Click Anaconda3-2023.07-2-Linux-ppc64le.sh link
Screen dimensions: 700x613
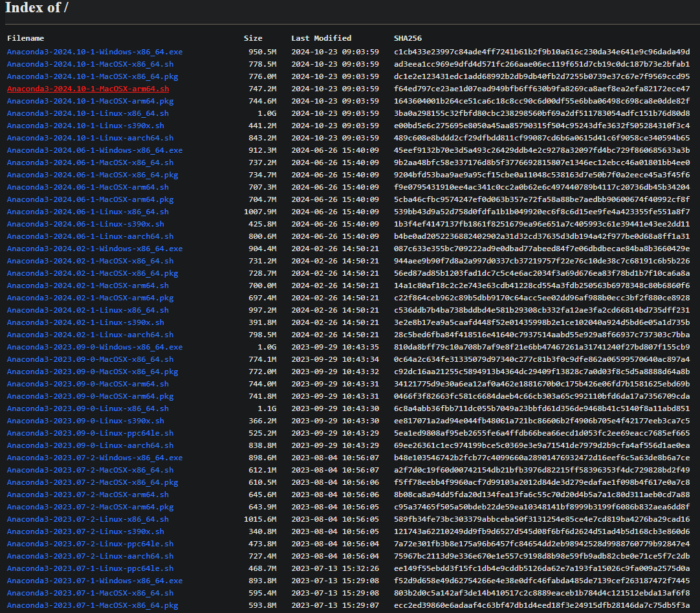coord(90,543)
